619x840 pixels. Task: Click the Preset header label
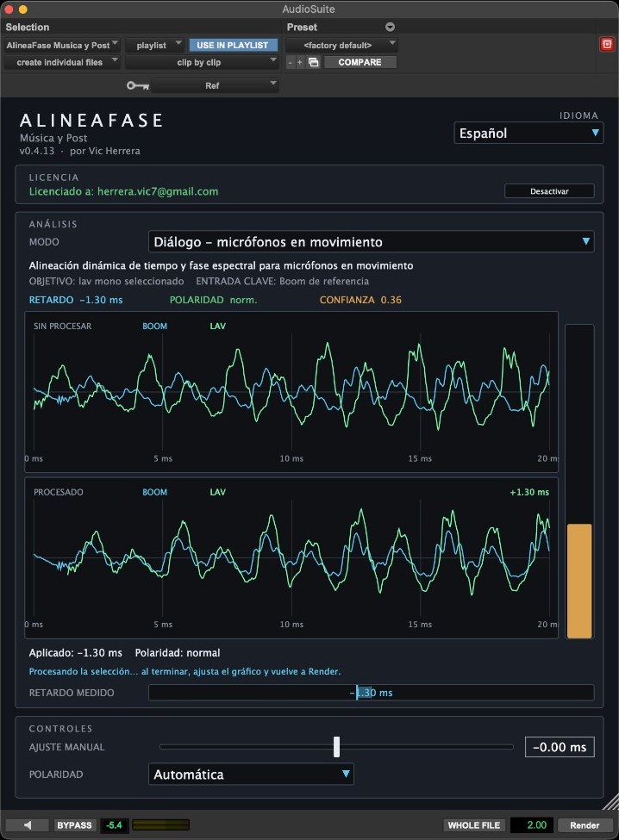pyautogui.click(x=302, y=27)
